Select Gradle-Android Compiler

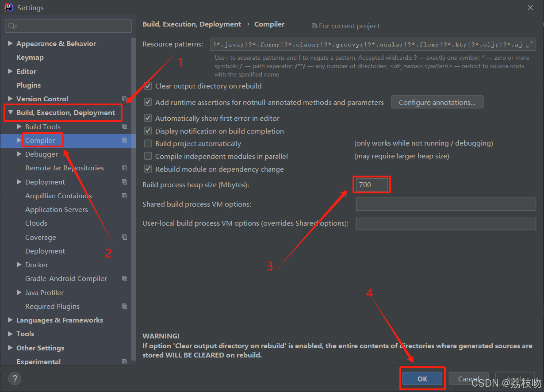(x=66, y=279)
